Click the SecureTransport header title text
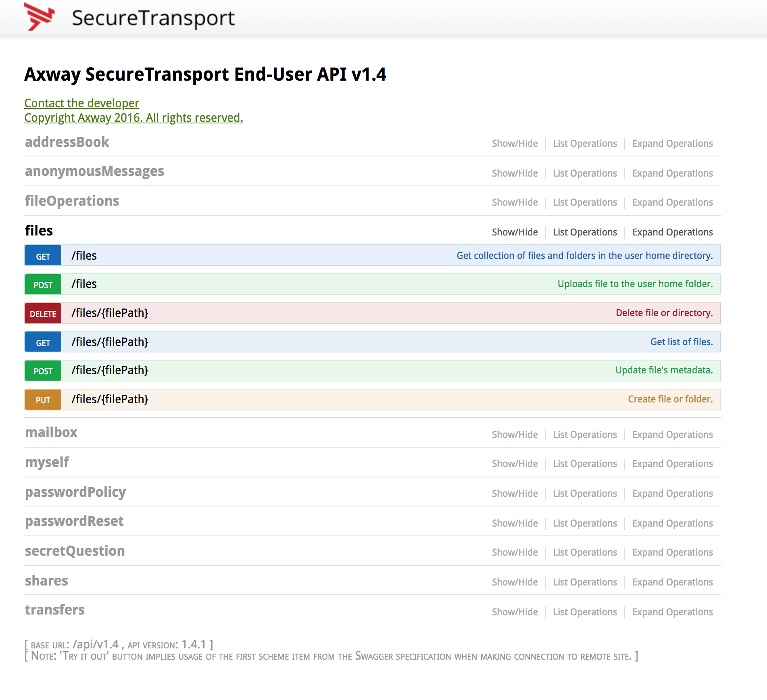 [153, 18]
